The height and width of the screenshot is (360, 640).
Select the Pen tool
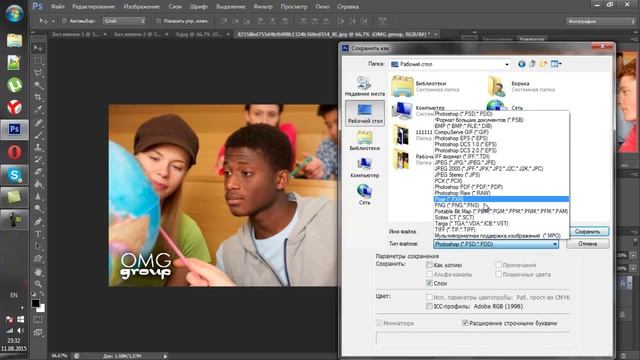pos(38,222)
